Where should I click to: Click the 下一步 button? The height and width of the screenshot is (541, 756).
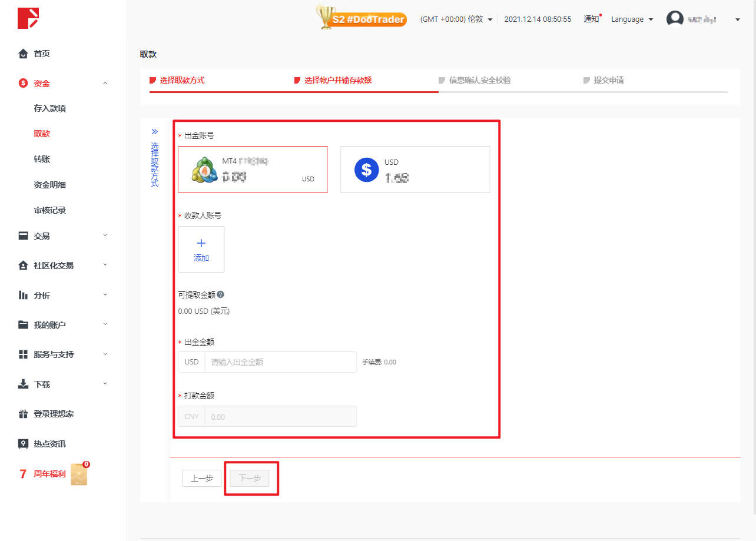pos(250,479)
